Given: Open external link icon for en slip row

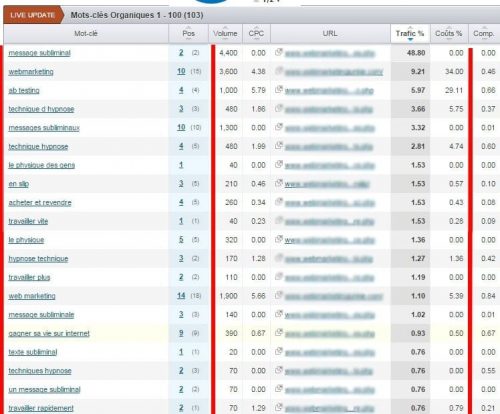Looking at the screenshot, I should point(279,183).
